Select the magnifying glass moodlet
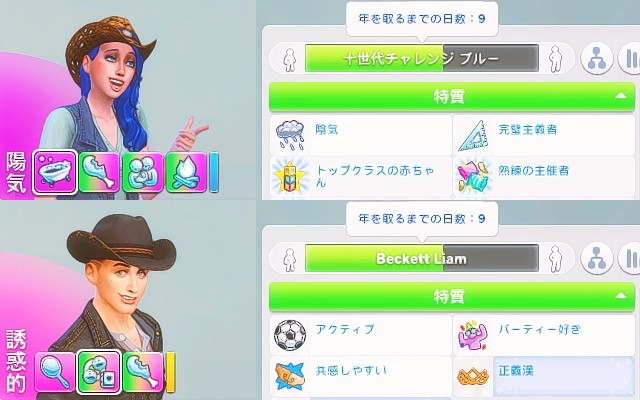 55,372
